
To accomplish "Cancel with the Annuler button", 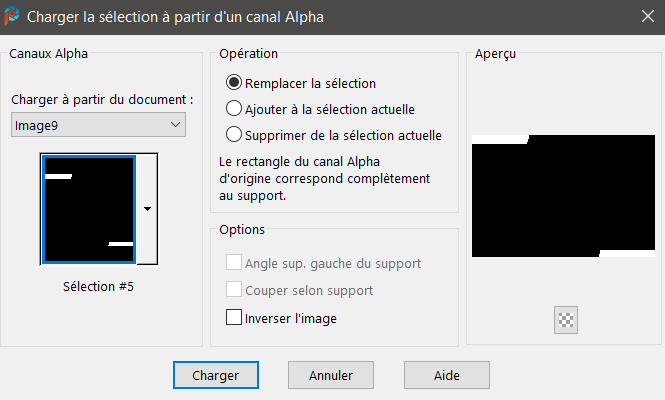I will 331,375.
